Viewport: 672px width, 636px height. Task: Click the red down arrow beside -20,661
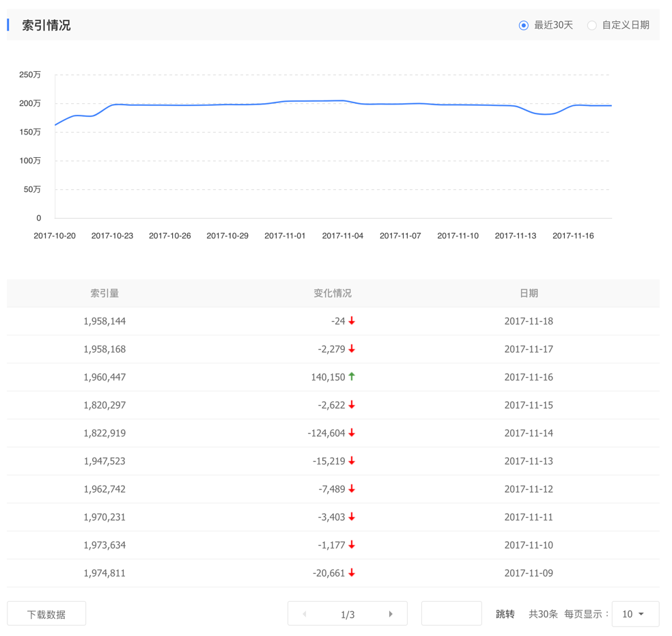tap(352, 573)
